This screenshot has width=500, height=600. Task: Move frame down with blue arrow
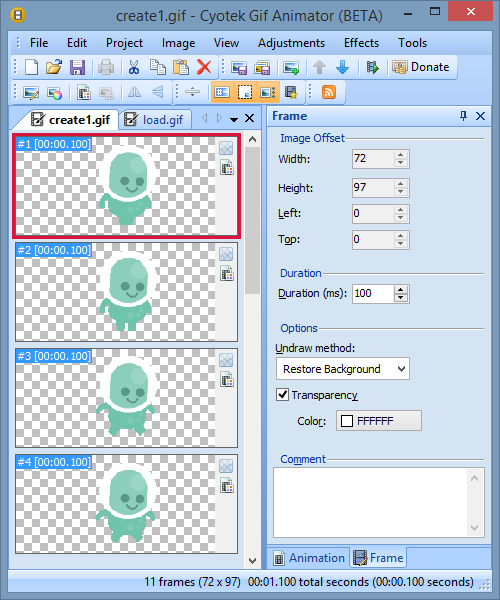pyautogui.click(x=342, y=67)
